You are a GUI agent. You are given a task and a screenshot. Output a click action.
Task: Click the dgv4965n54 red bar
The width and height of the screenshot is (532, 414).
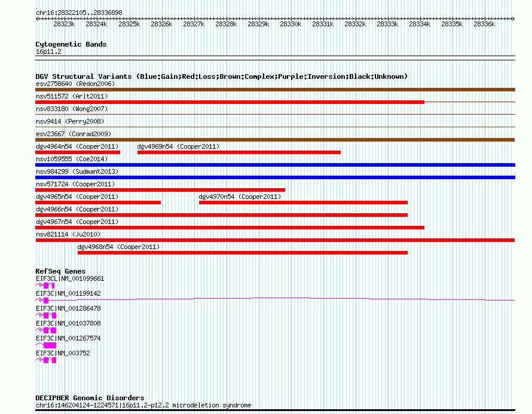click(98, 203)
